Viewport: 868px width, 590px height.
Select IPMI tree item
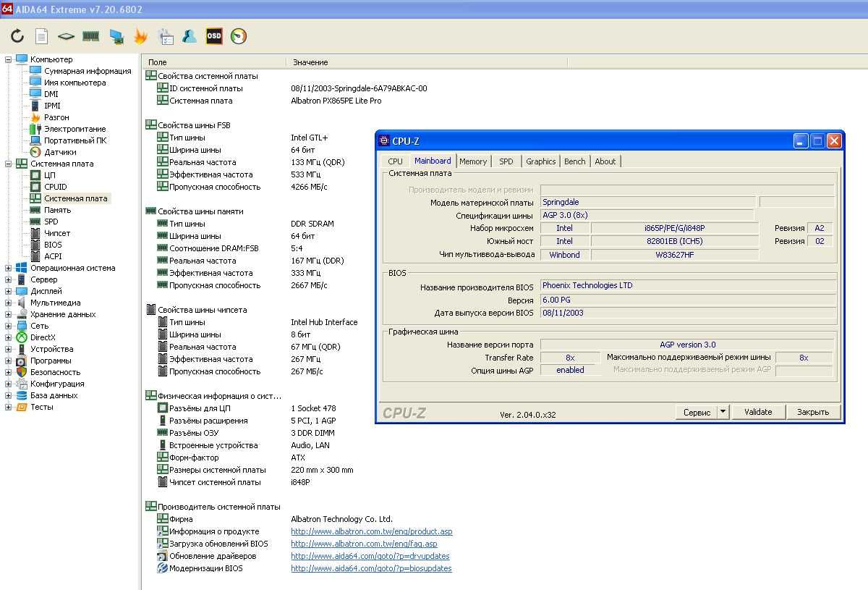click(x=52, y=106)
